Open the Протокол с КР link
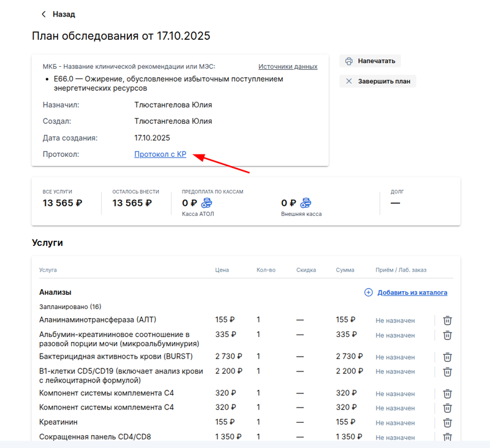 tap(159, 154)
